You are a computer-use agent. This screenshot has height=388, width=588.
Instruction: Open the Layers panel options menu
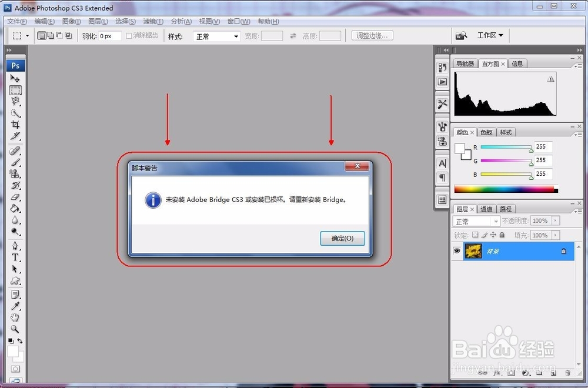(x=578, y=212)
